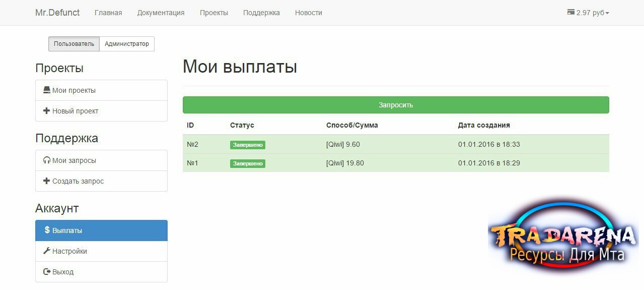Image resolution: width=644 pixels, height=290 pixels.
Task: Click the Способ/Сумма column header
Action: click(352, 125)
